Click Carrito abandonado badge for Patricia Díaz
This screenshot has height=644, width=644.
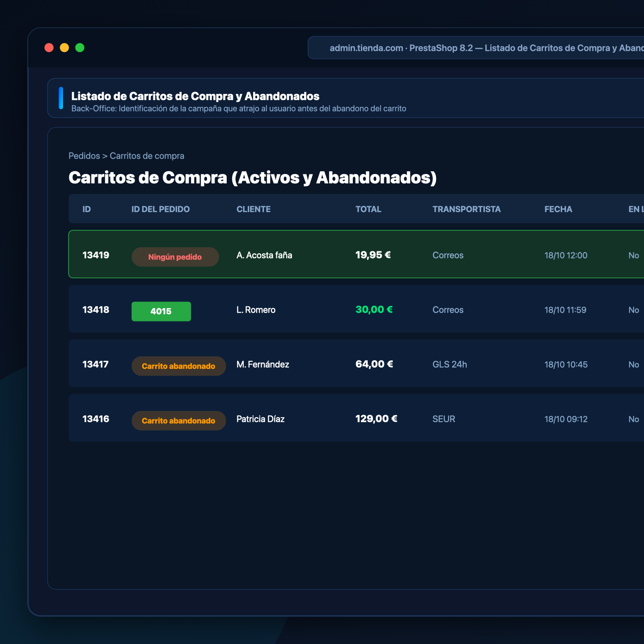pos(178,421)
